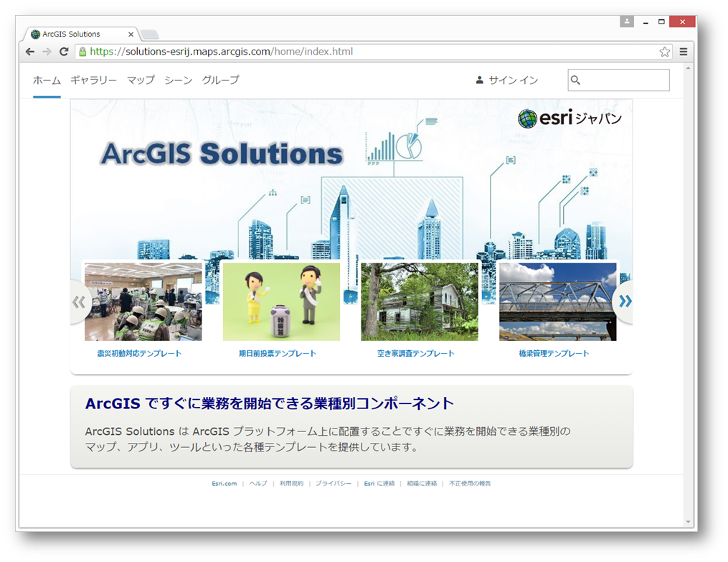Reload the page with the refresh icon

[64, 52]
